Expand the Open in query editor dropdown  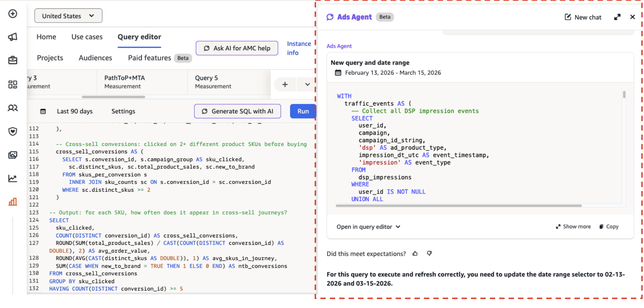pos(368,227)
